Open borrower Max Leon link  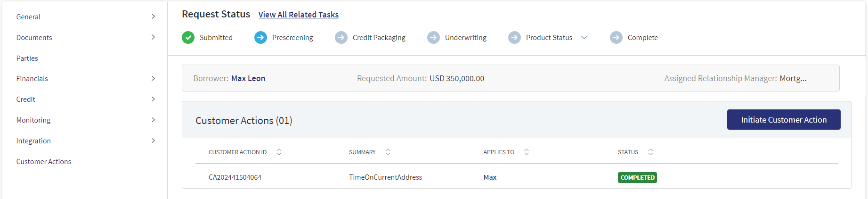tap(248, 78)
